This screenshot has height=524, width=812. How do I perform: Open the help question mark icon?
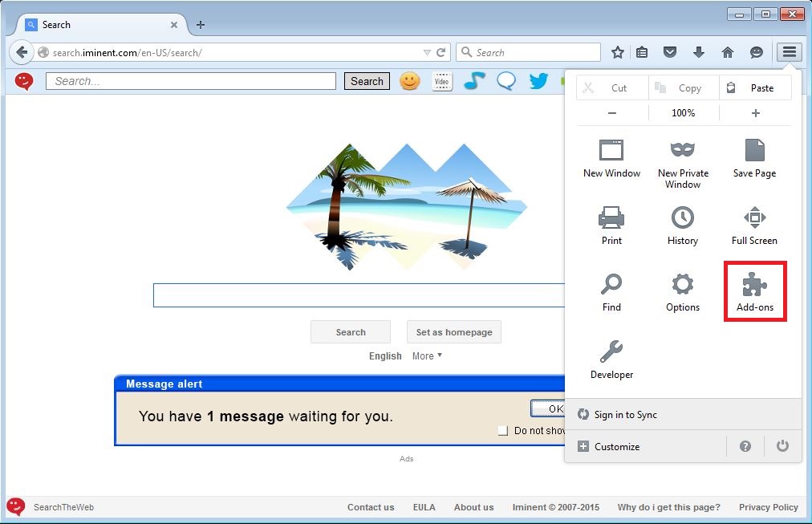[x=745, y=446]
